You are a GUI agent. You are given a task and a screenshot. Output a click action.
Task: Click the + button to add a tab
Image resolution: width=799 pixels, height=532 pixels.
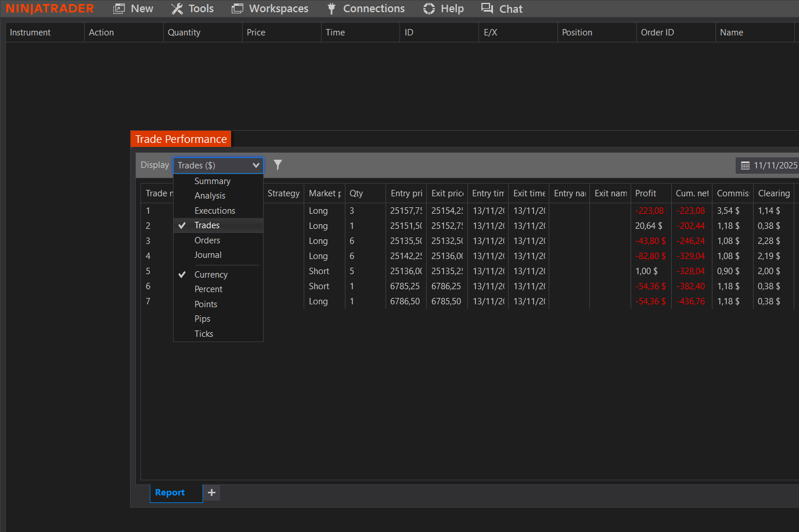211,492
